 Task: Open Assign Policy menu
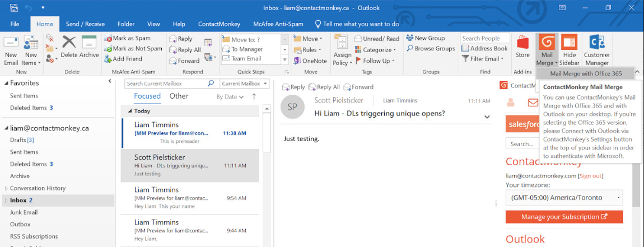click(x=343, y=51)
